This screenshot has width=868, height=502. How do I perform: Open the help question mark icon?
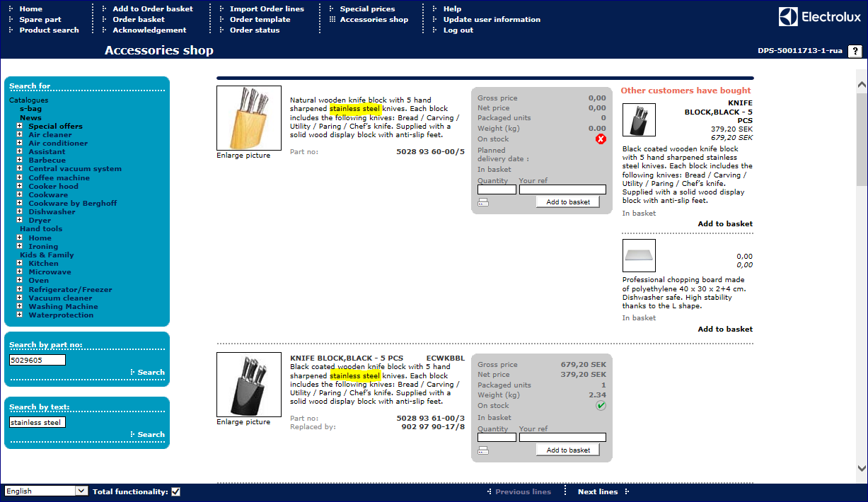tap(855, 51)
